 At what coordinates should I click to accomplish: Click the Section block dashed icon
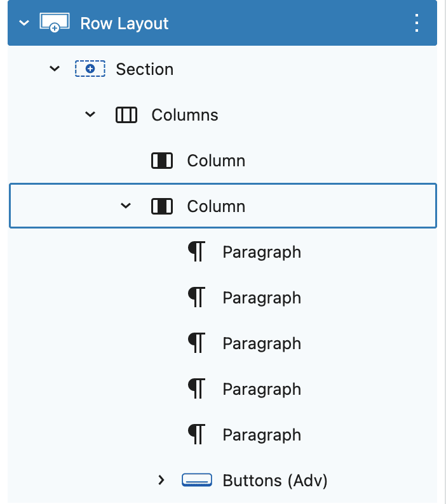coord(90,69)
